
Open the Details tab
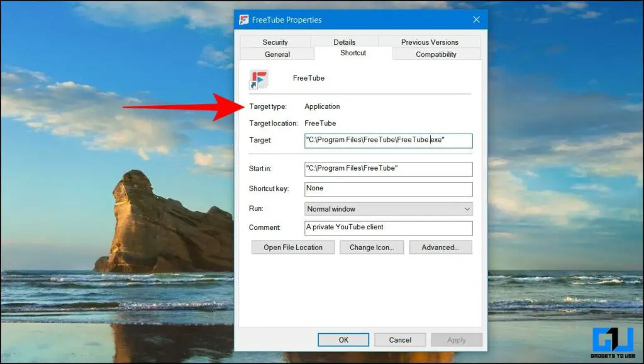[x=344, y=42]
